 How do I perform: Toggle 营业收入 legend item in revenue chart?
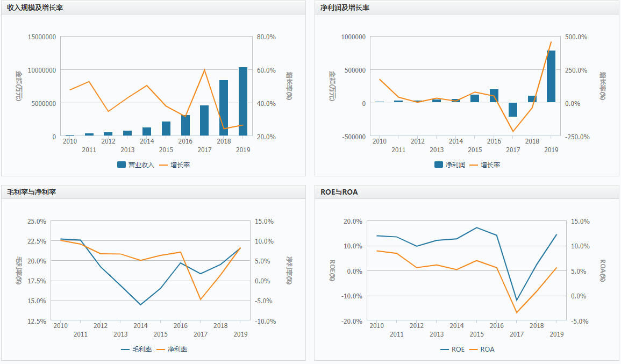(x=135, y=165)
